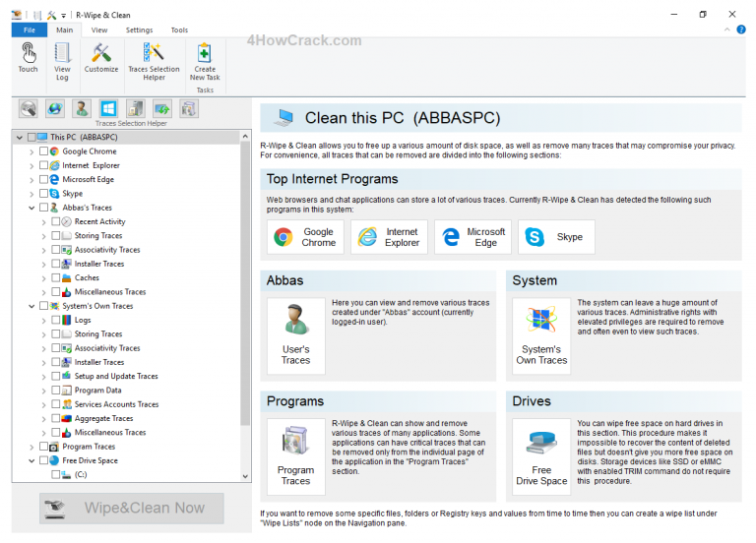Screen dimensions: 756x543
Task: Switch to the View ribbon tab
Action: pos(99,30)
